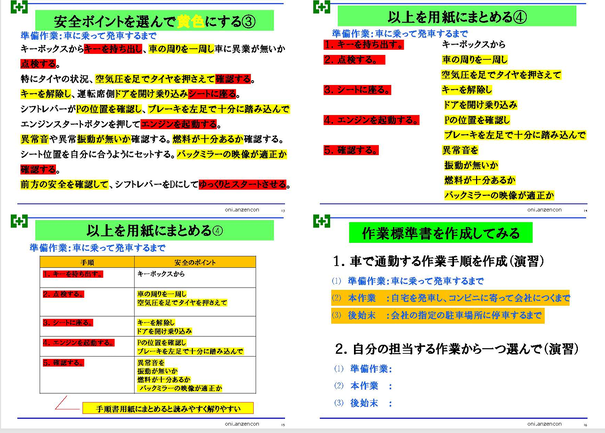This screenshot has width=605, height=433.
Task: Click the table header 手順
Action: [87, 262]
